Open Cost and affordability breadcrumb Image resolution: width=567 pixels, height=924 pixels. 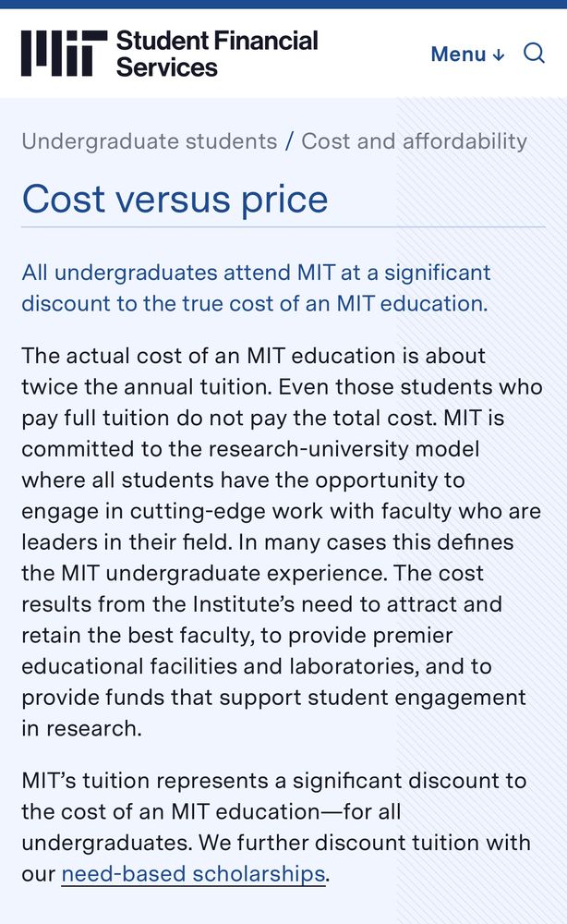point(414,141)
